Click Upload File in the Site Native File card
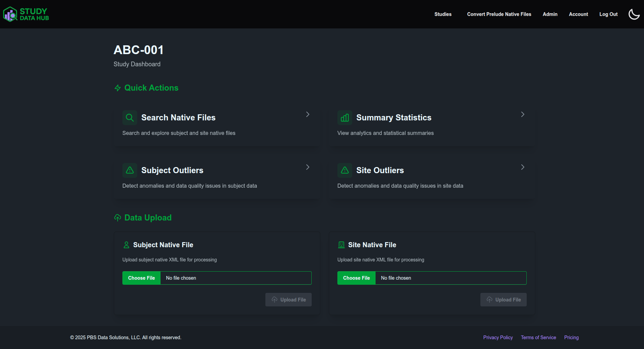This screenshot has width=644, height=349. (503, 299)
